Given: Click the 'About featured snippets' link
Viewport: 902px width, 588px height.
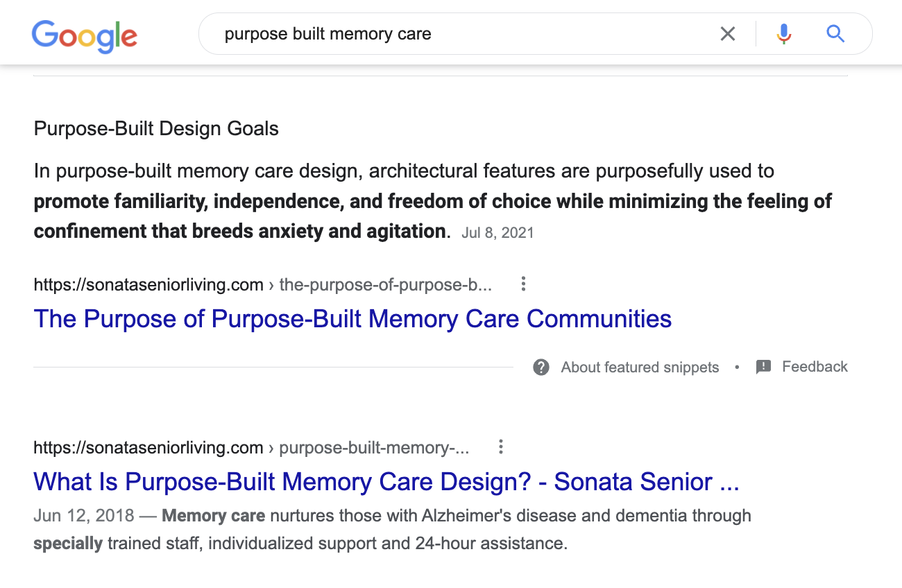Looking at the screenshot, I should click(x=640, y=367).
